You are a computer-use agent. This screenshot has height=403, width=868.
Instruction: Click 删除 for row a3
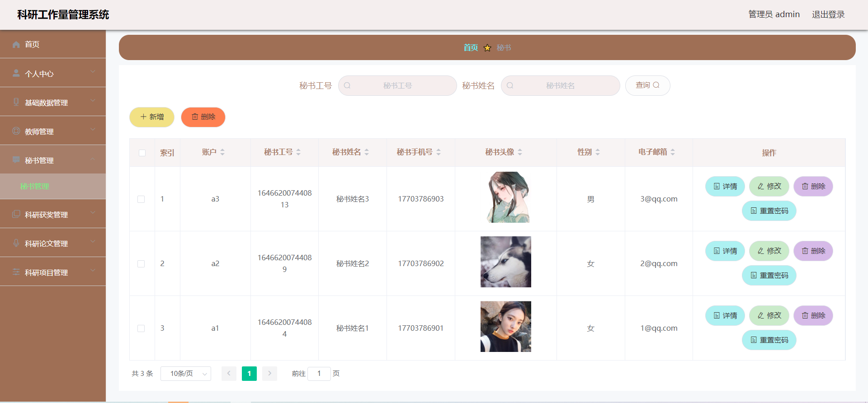coord(813,186)
